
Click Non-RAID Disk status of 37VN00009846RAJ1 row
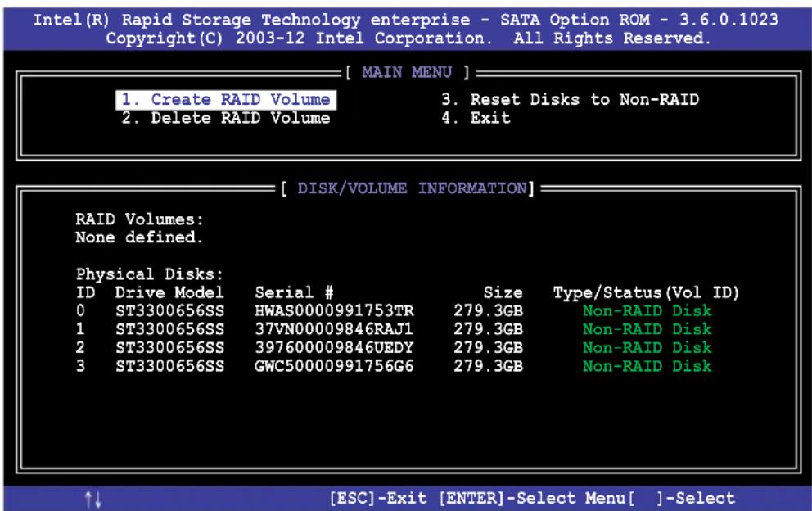click(x=647, y=329)
